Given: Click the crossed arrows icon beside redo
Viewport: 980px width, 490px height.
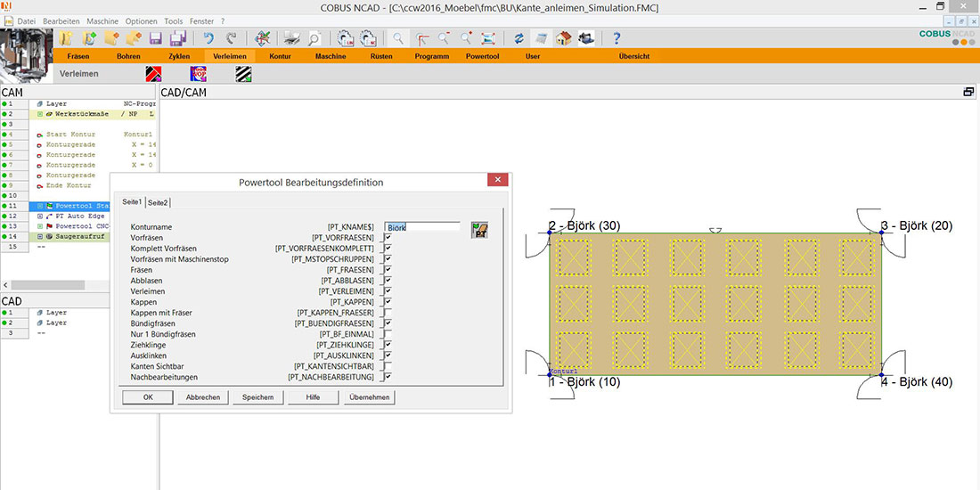Looking at the screenshot, I should point(263,38).
